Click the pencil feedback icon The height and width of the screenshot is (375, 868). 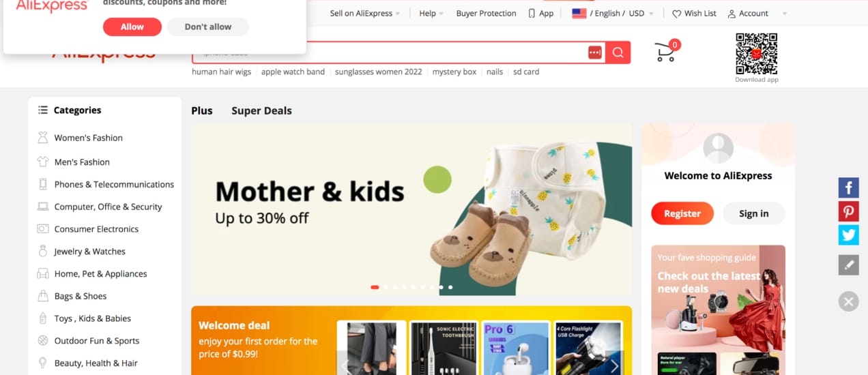tap(848, 265)
